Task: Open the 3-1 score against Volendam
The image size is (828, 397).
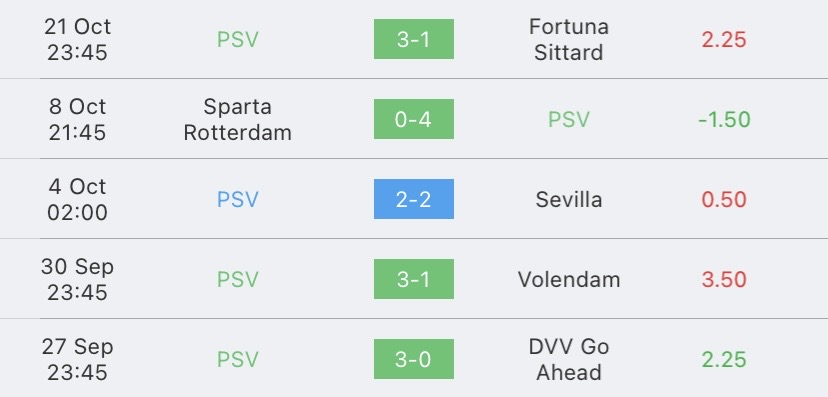Action: click(413, 279)
